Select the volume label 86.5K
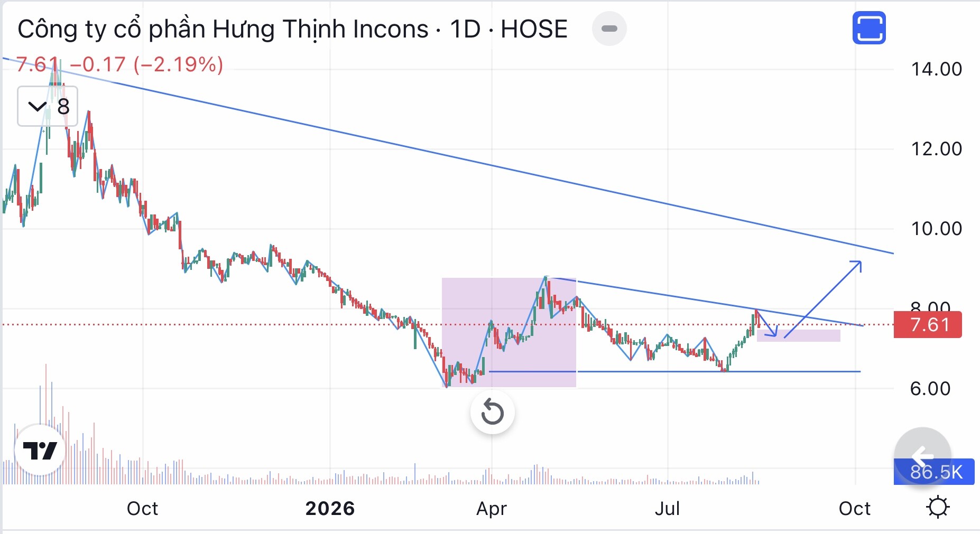 tap(934, 472)
